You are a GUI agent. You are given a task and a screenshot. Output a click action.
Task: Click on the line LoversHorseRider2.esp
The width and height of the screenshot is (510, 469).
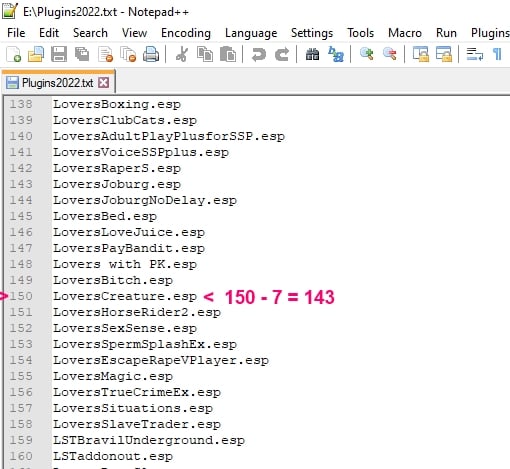pos(137,312)
